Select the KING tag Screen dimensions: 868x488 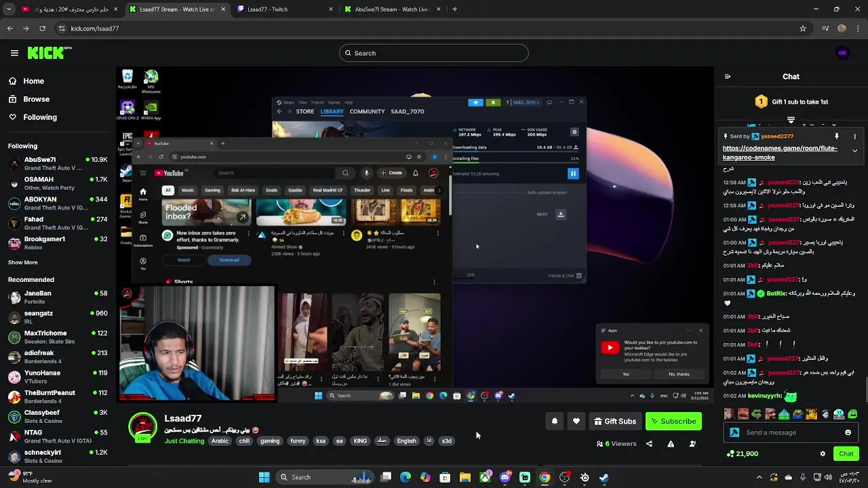tap(360, 441)
